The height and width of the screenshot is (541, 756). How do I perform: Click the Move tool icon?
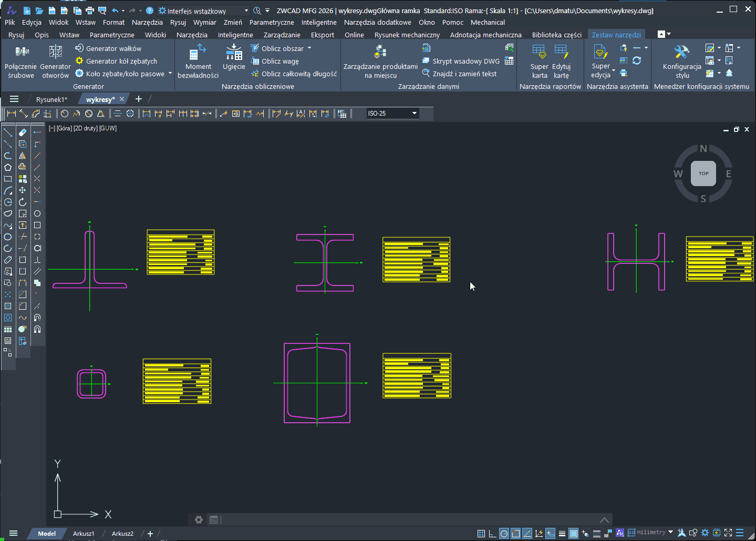(x=23, y=190)
